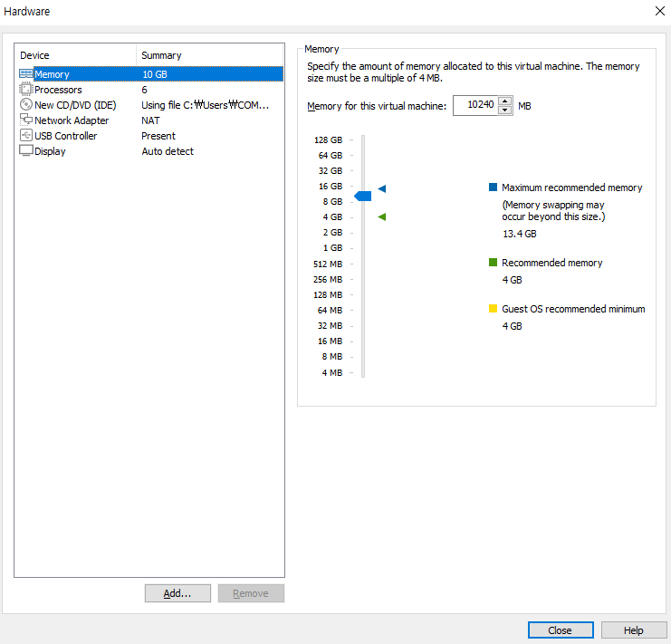Viewport: 671px width, 644px height.
Task: Click the Auto detect summary value
Action: [168, 151]
